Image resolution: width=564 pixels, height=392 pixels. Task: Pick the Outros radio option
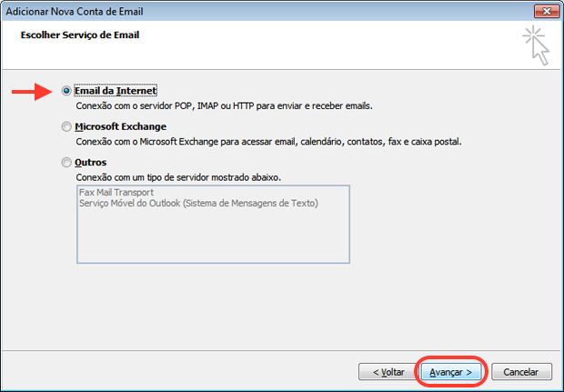tap(66, 163)
